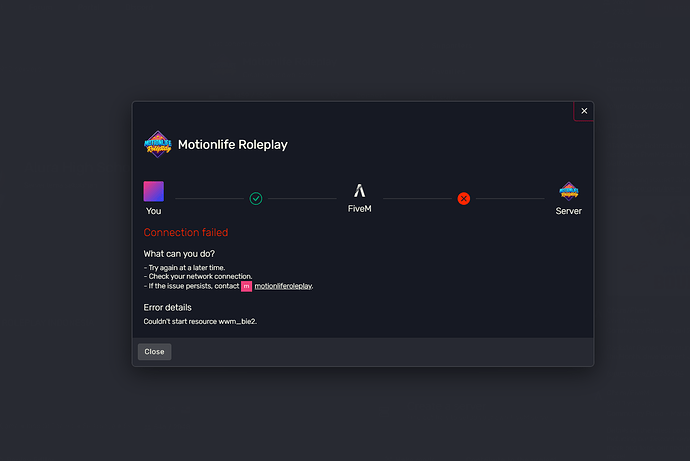Screen dimensions: 690x461
Task: Click the red failed connection icon
Action: point(463,199)
